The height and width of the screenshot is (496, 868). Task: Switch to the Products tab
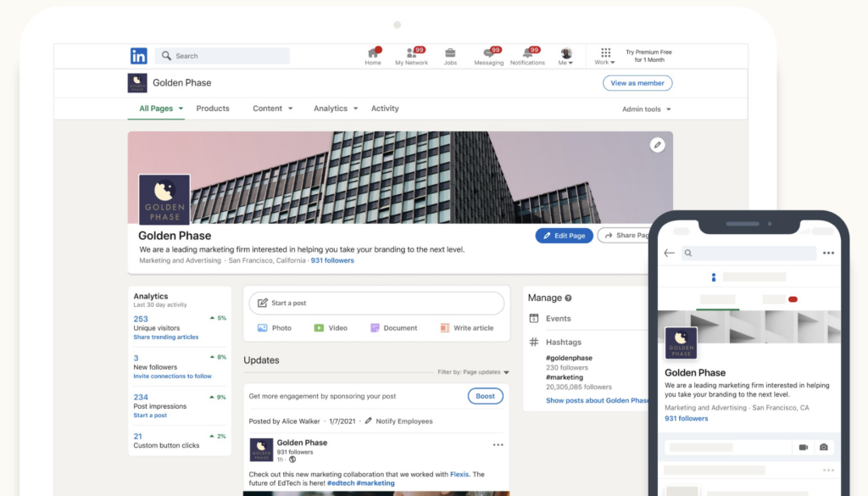point(213,109)
